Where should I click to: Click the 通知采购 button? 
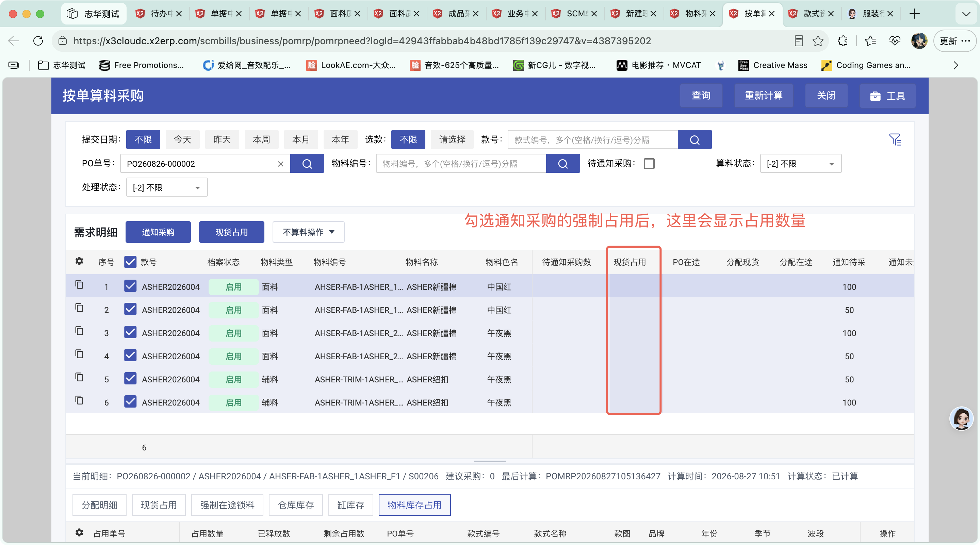[x=158, y=232]
